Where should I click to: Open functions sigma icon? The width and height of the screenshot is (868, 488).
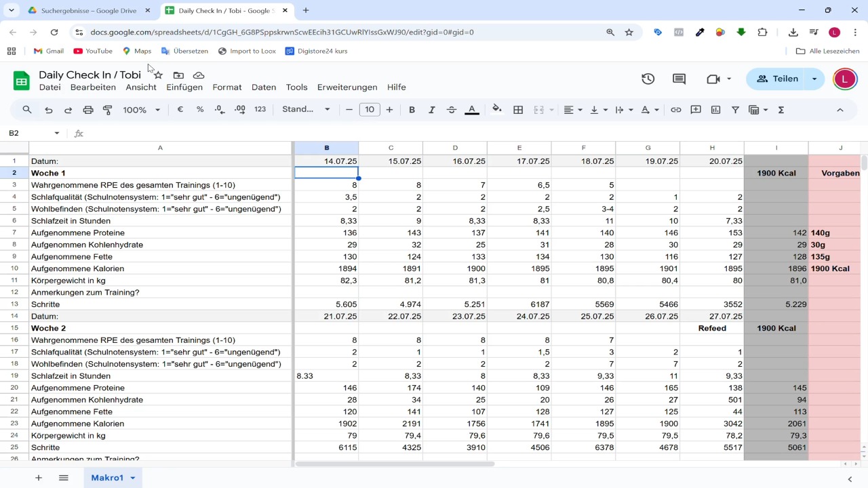(x=781, y=110)
